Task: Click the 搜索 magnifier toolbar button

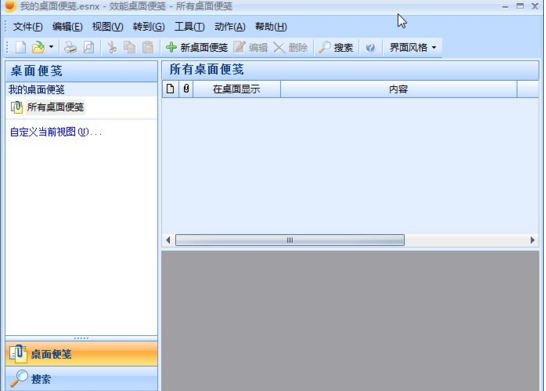Action: [x=336, y=47]
